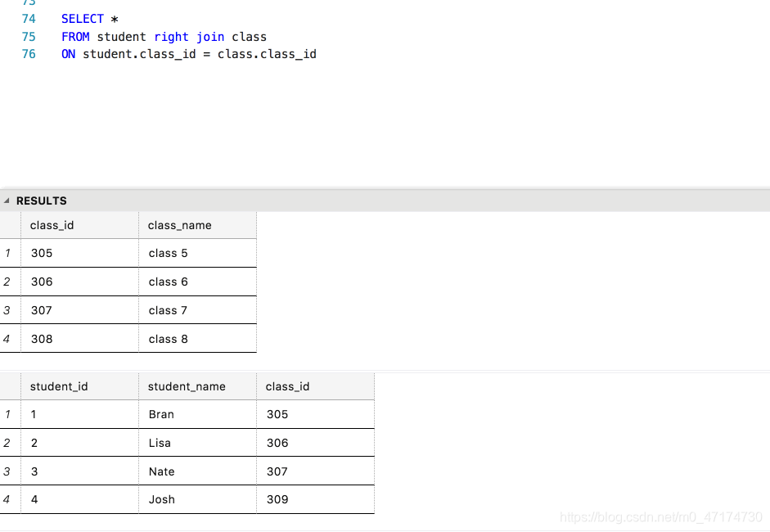Click cell 307 in class table
Image resolution: width=770 pixels, height=532 pixels.
(80, 310)
